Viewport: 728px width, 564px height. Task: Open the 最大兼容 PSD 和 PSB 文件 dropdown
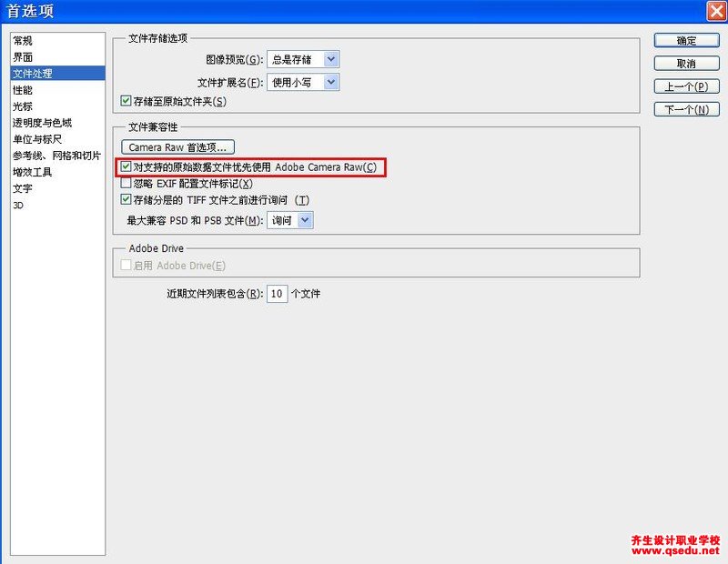pos(290,220)
